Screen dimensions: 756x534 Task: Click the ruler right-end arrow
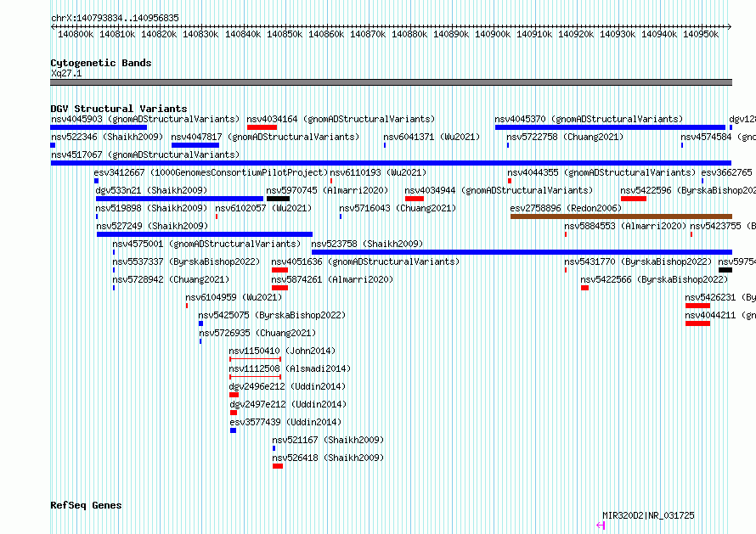pos(729,26)
